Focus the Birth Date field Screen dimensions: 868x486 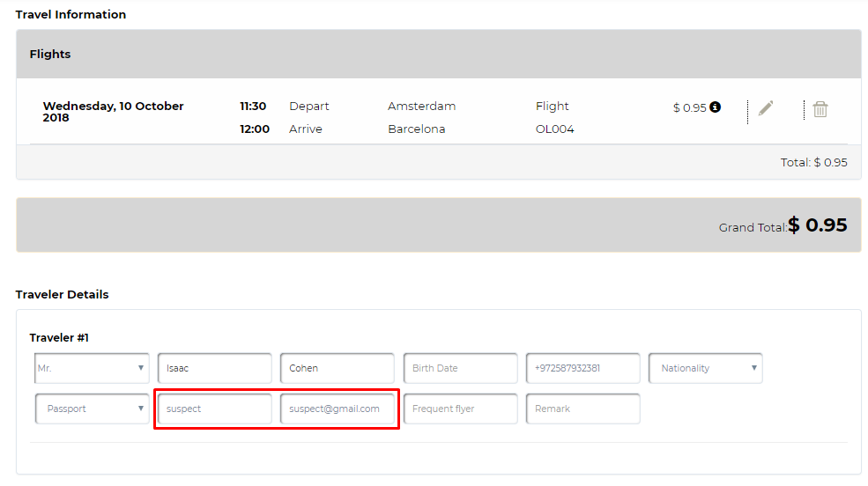click(461, 368)
